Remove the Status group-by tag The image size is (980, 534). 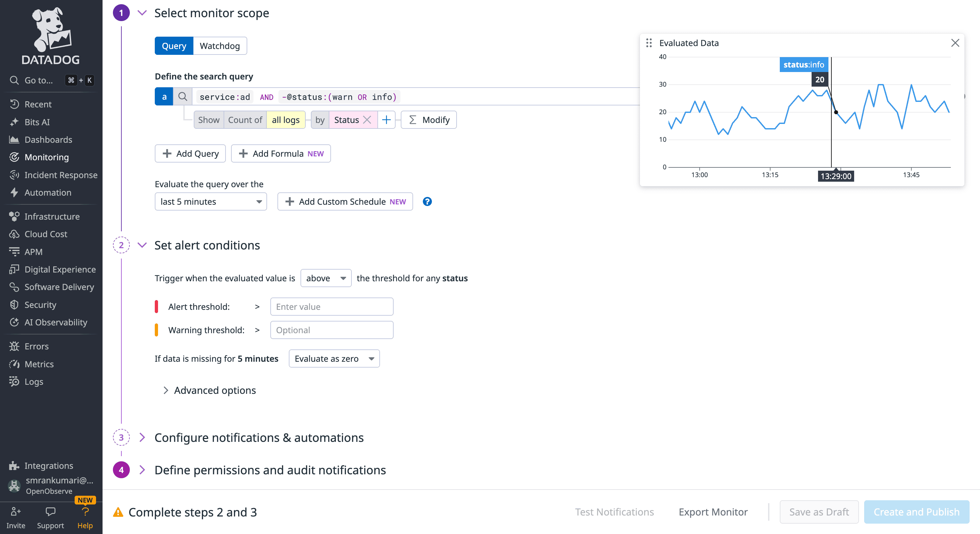point(367,120)
